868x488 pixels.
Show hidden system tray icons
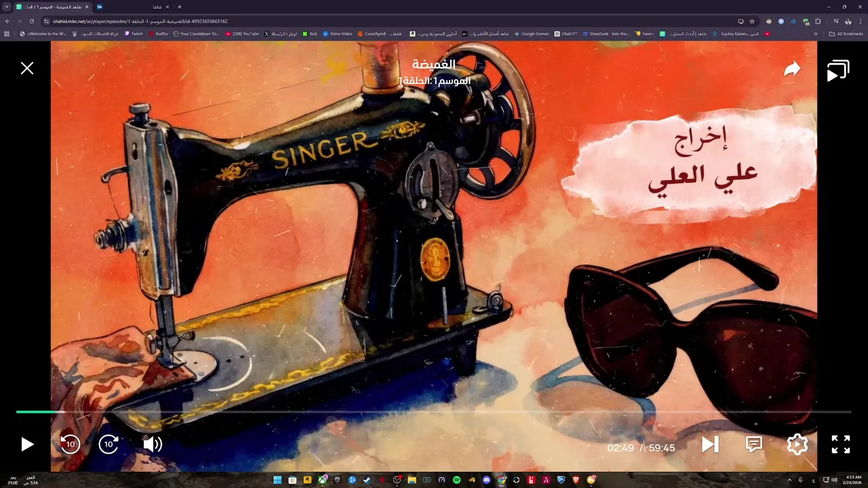tap(789, 480)
